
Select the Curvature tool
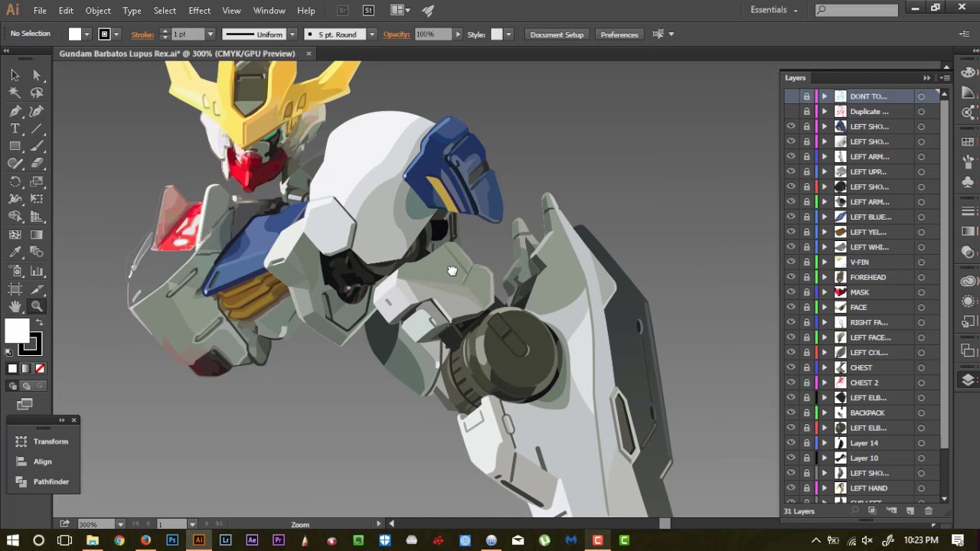37,111
